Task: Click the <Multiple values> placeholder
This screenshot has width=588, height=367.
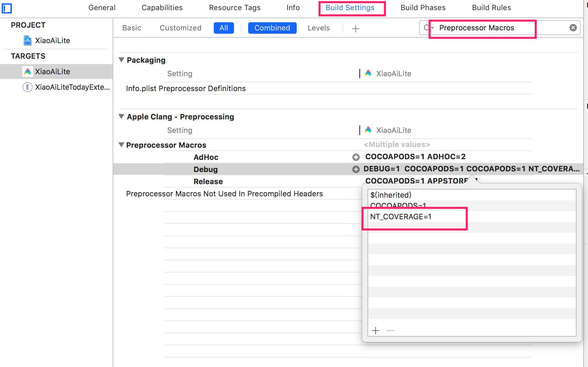Action: tap(397, 144)
